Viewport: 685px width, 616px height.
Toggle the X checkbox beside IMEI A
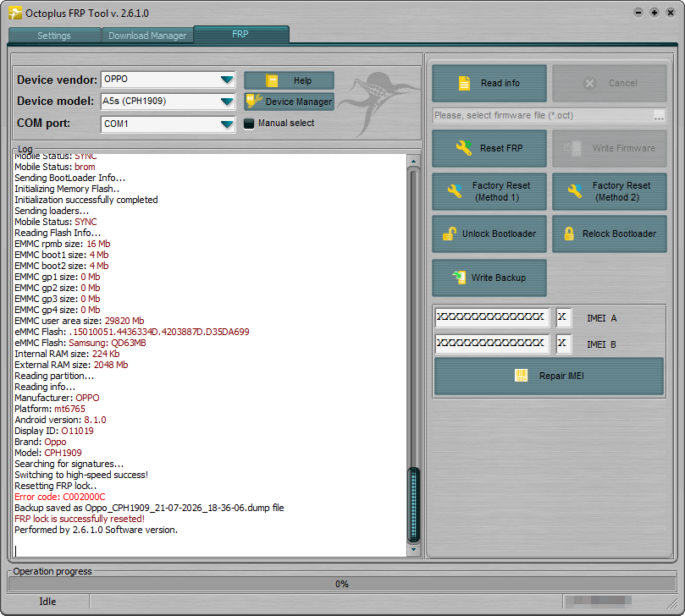tap(564, 317)
